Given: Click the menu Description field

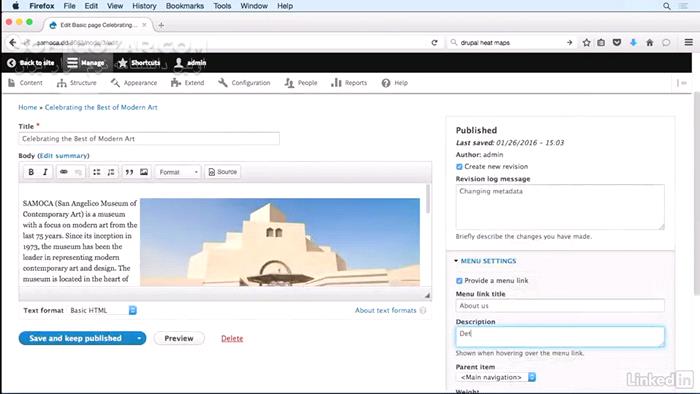Looking at the screenshot, I should [x=560, y=337].
